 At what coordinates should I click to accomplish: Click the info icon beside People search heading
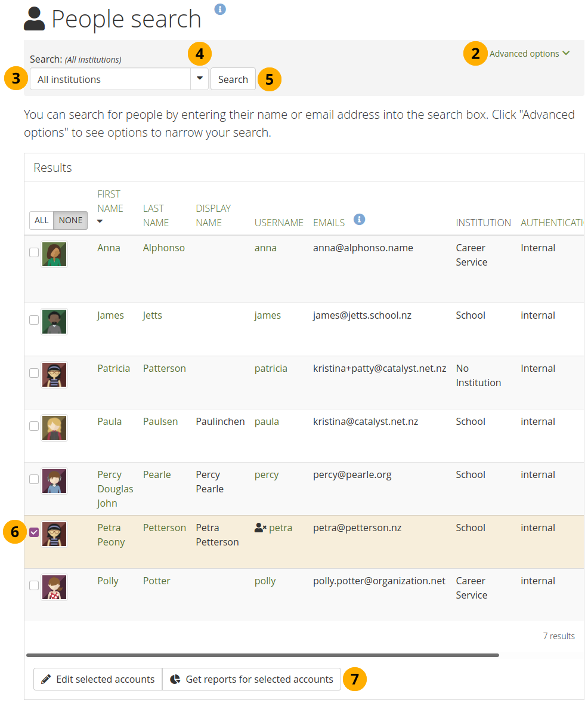(x=220, y=9)
